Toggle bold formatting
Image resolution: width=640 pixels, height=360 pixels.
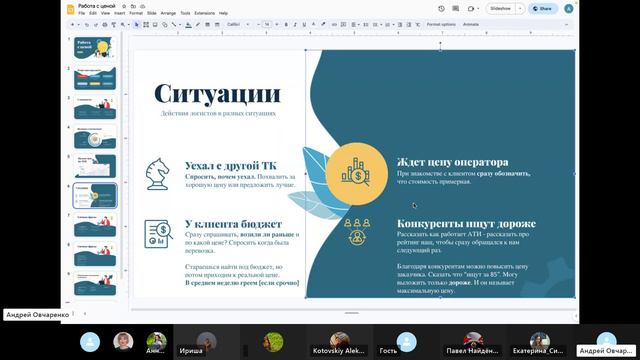point(286,24)
